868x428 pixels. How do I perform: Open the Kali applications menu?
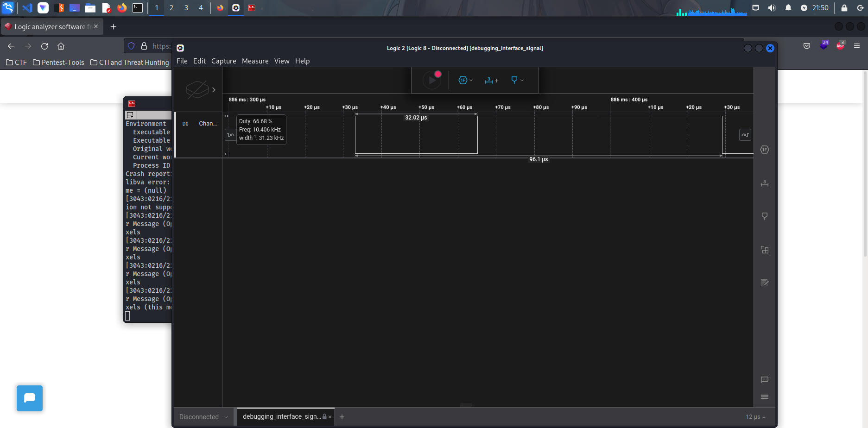(8, 8)
